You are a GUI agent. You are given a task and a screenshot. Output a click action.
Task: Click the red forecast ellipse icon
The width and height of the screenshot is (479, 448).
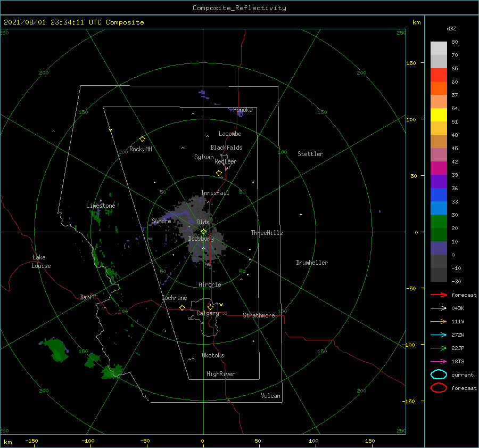439,388
